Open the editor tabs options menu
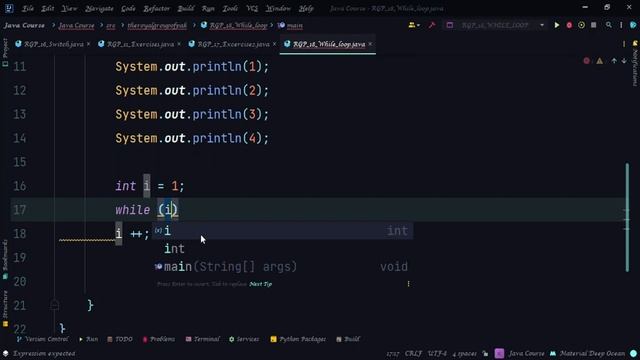 624,44
